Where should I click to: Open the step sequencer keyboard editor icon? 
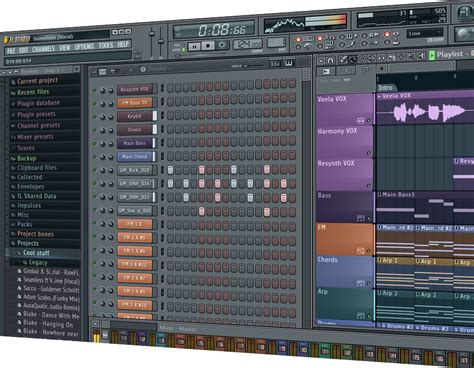(x=289, y=63)
